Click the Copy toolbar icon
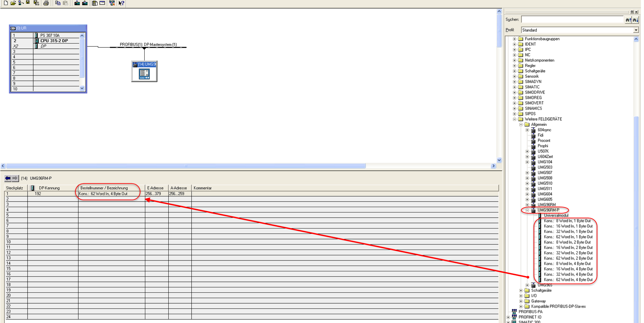The width and height of the screenshot is (644, 323). 58,3
